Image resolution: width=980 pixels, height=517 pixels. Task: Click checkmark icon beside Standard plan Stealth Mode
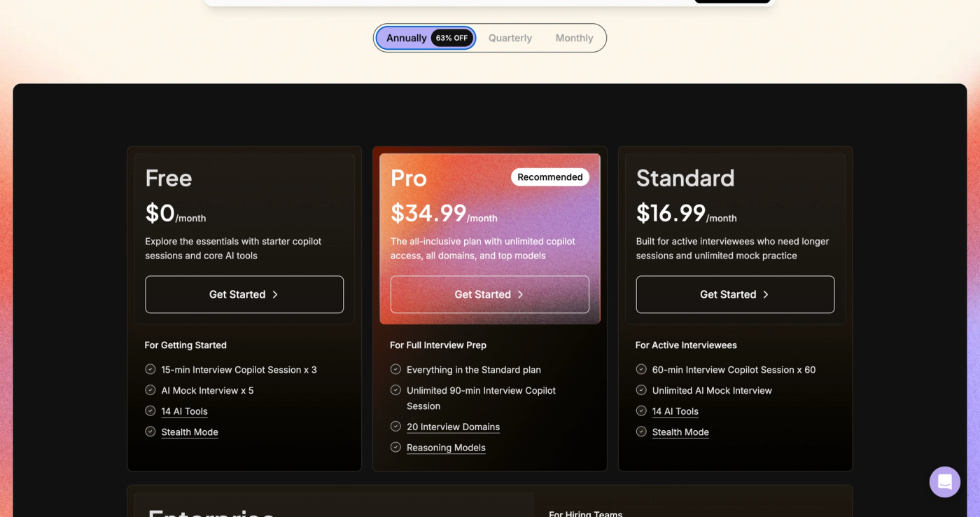tap(641, 432)
